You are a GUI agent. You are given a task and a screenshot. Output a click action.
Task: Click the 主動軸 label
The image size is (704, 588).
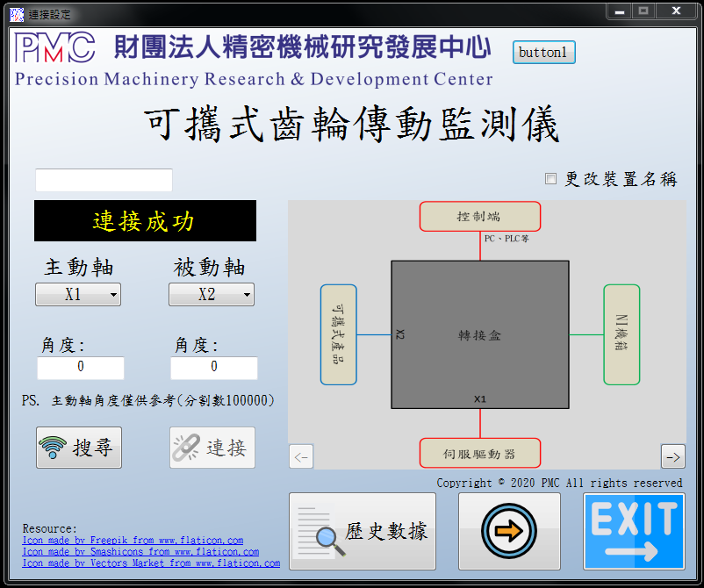point(79,268)
